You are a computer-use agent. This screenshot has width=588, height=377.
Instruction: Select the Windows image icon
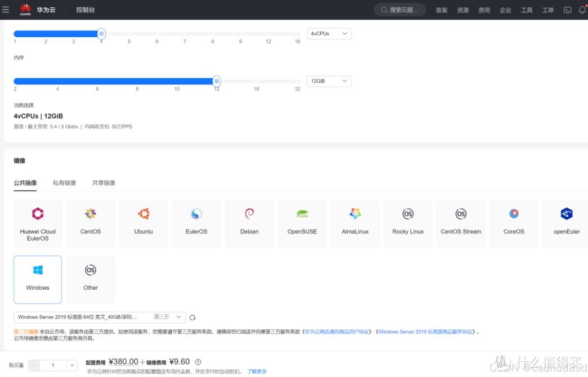tap(37, 280)
